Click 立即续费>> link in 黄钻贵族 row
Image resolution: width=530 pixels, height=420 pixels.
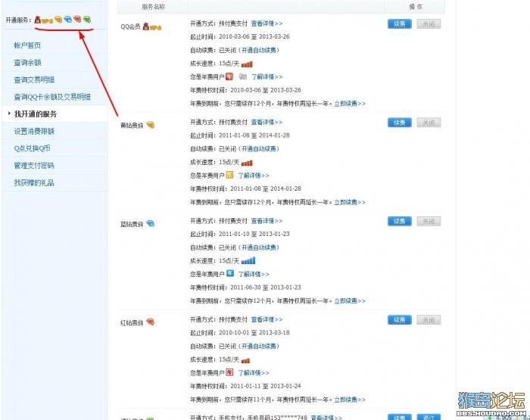[x=350, y=202]
